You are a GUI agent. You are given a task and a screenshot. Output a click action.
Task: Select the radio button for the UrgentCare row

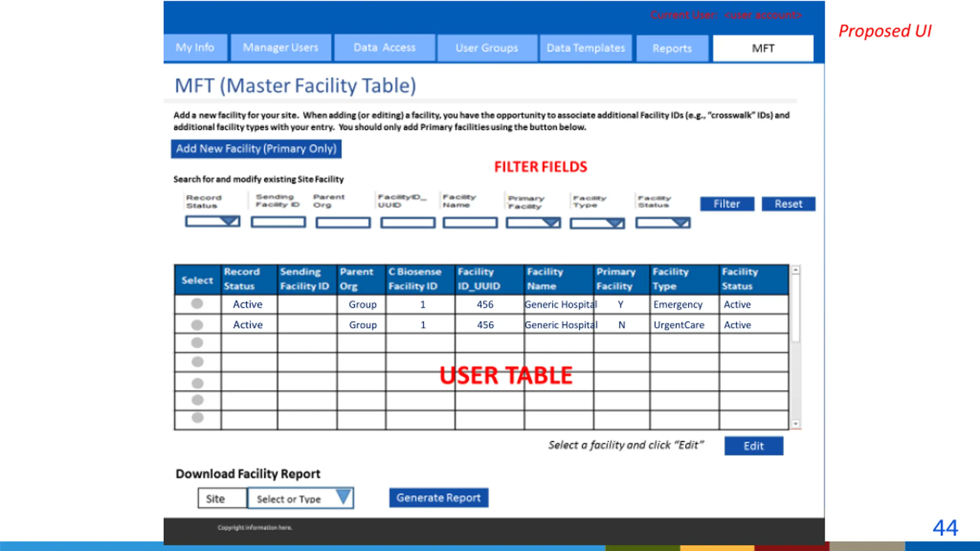(197, 325)
